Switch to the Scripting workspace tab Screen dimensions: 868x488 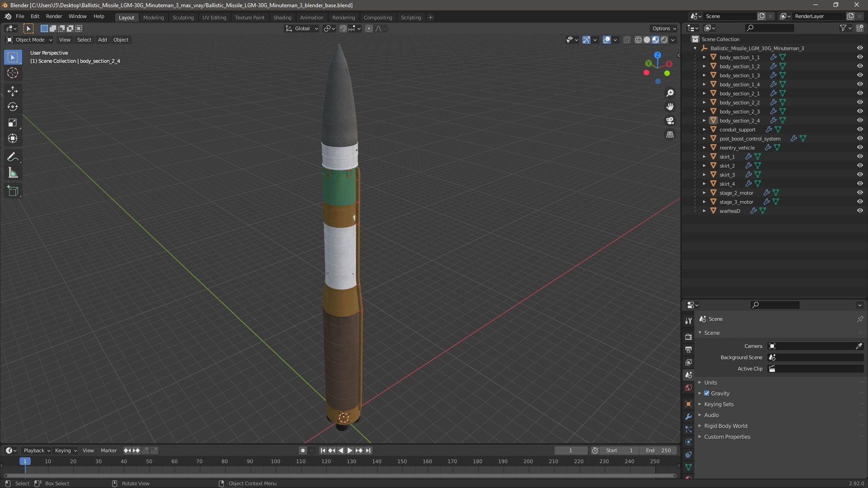point(410,18)
